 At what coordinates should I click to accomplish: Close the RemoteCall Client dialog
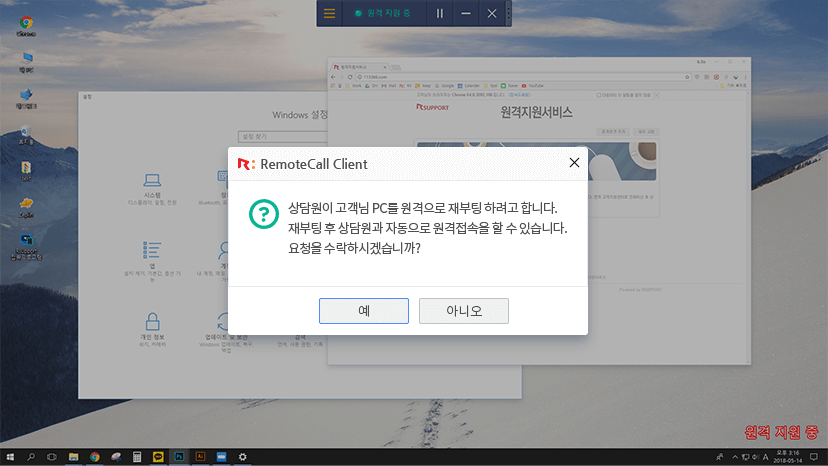(x=574, y=163)
